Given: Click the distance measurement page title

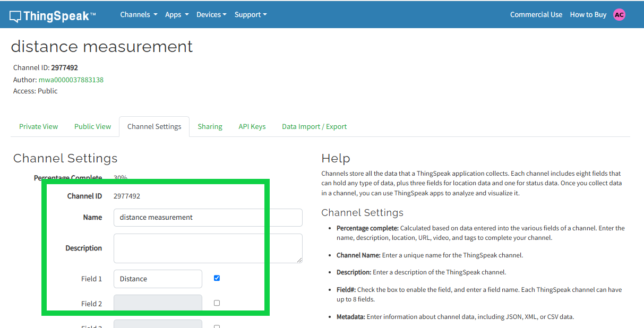Looking at the screenshot, I should tap(102, 47).
